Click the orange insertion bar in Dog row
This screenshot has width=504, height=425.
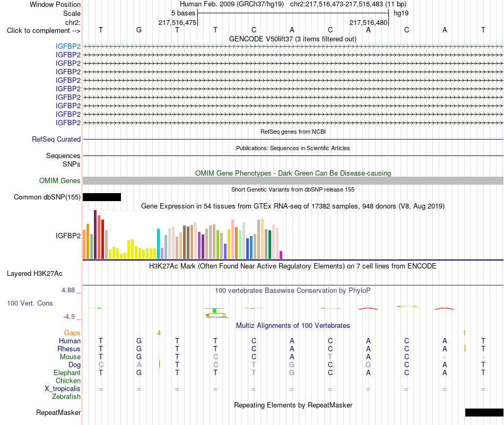point(160,364)
